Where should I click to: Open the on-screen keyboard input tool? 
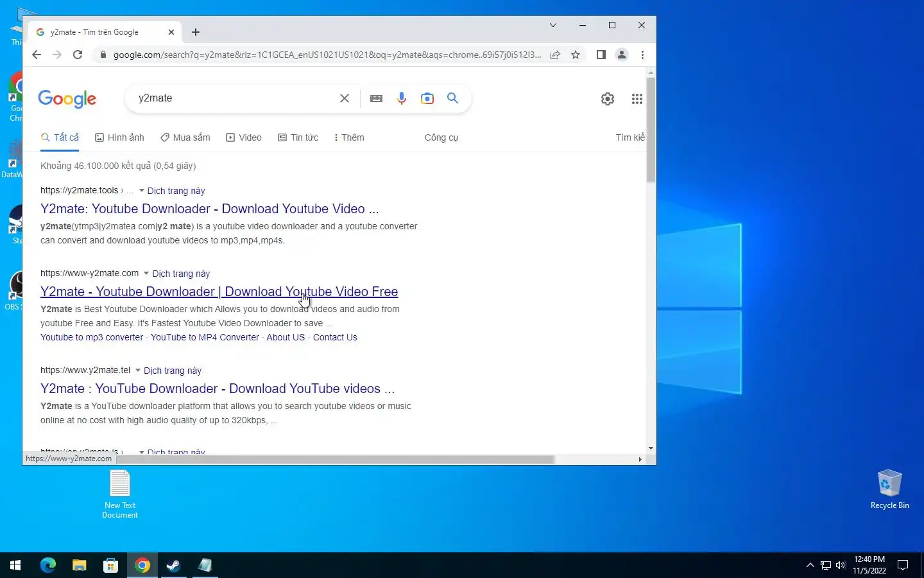[377, 98]
